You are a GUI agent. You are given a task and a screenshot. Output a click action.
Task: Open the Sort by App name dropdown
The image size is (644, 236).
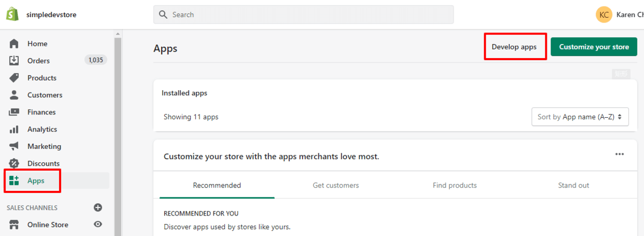[580, 117]
